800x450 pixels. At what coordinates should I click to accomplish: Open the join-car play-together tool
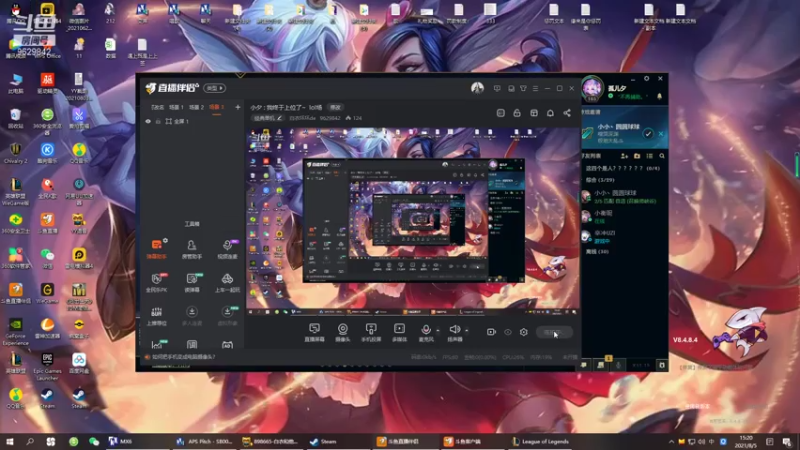tap(227, 282)
